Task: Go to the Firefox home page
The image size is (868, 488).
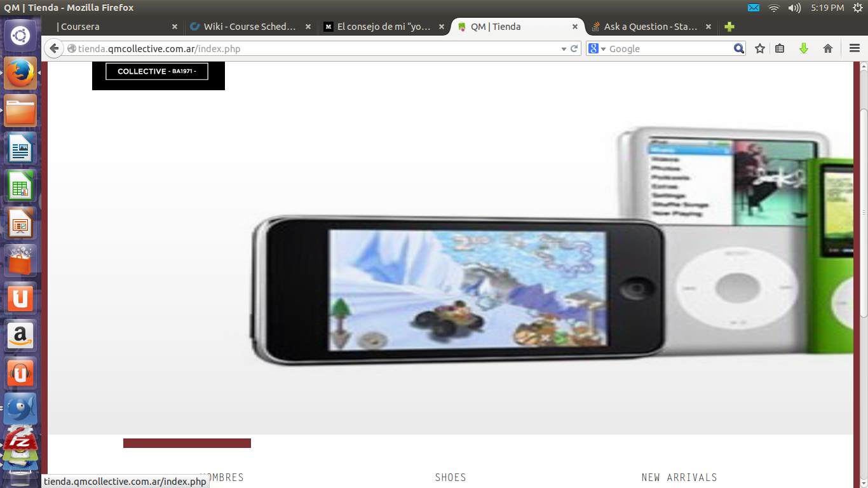Action: click(828, 48)
